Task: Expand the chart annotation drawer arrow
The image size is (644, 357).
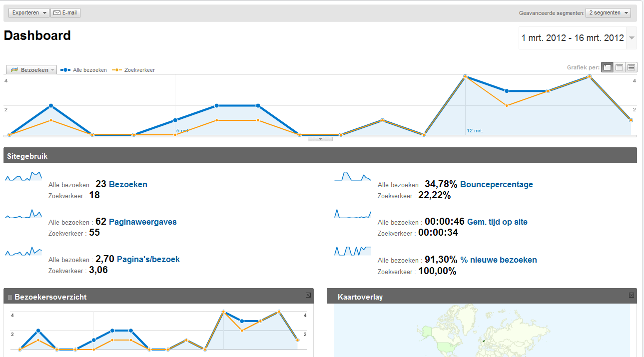Action: click(x=320, y=138)
